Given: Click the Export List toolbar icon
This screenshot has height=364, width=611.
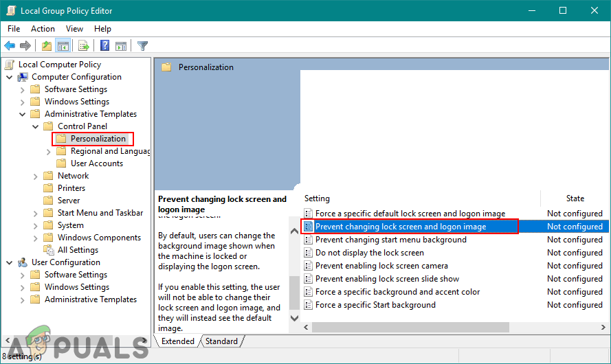Looking at the screenshot, I should [x=83, y=46].
